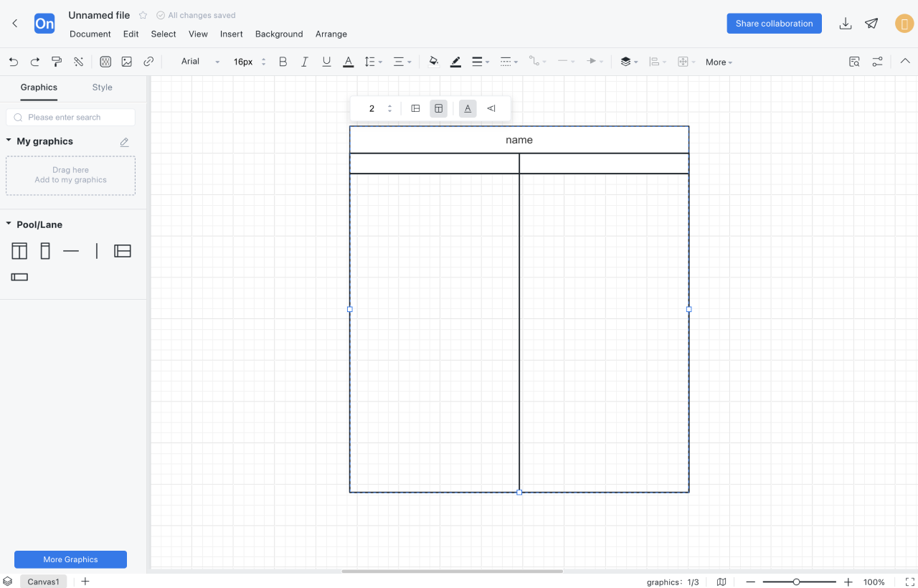The width and height of the screenshot is (918, 588).
Task: Click the format painter roller icon
Action: (57, 62)
